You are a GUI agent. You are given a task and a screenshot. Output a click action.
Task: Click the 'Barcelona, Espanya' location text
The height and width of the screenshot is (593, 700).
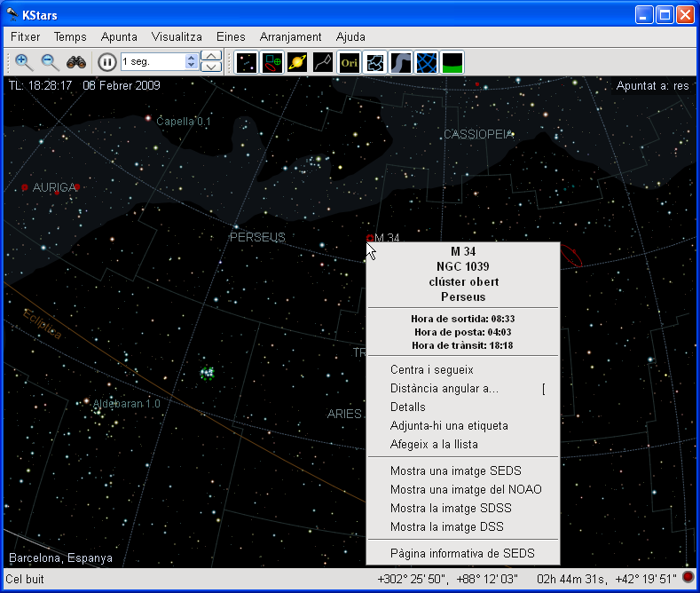coord(60,558)
